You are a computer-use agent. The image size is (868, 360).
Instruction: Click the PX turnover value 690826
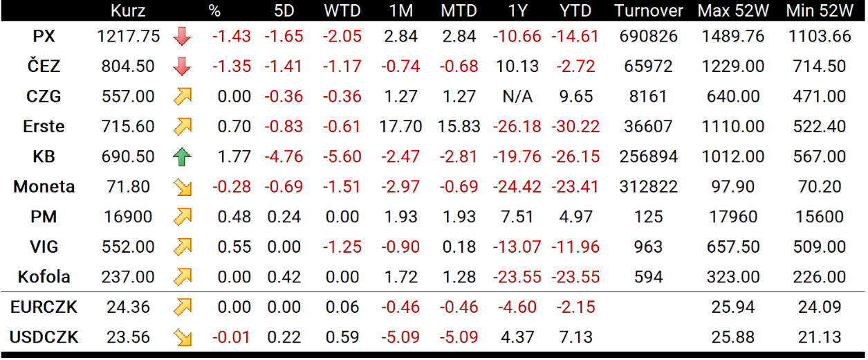(648, 37)
